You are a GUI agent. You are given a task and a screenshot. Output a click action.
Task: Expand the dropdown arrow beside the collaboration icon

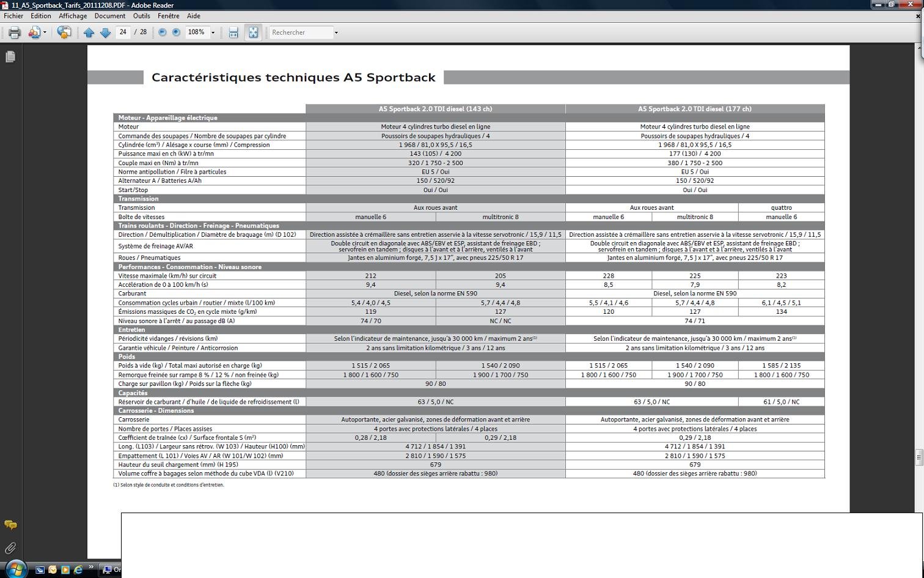click(x=45, y=32)
